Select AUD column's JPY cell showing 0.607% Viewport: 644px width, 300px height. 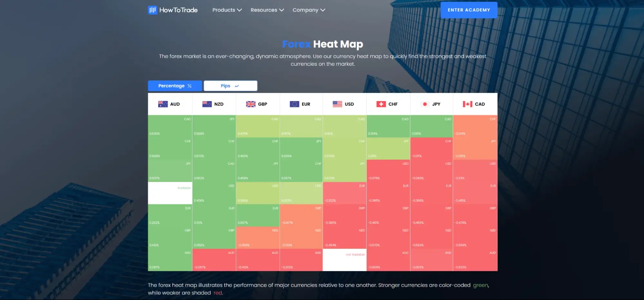coord(170,171)
